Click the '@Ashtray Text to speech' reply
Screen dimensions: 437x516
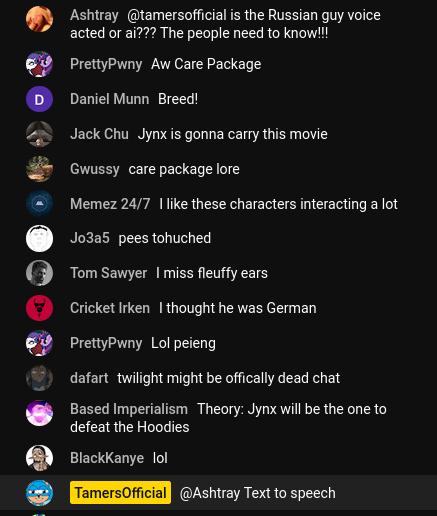tap(258, 493)
